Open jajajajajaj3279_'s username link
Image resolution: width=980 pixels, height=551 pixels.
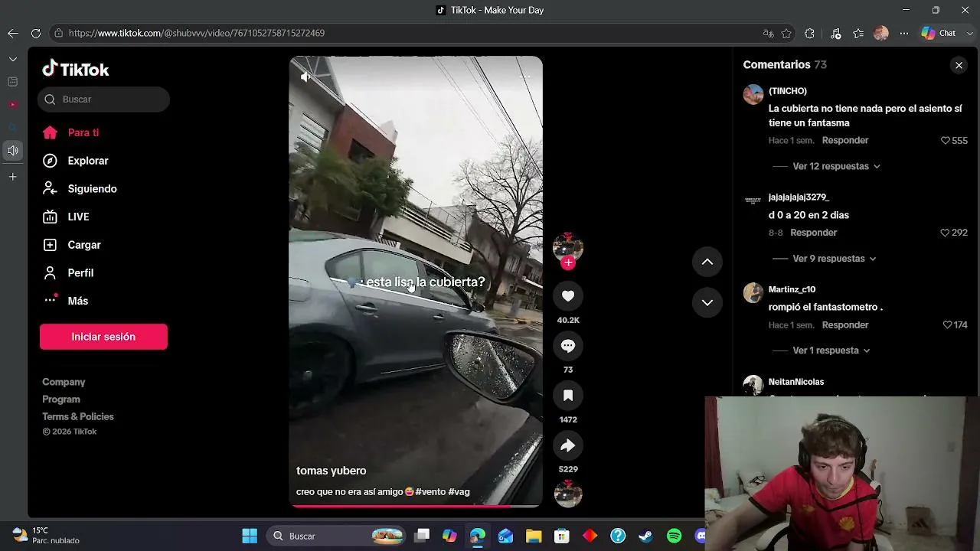pyautogui.click(x=799, y=197)
